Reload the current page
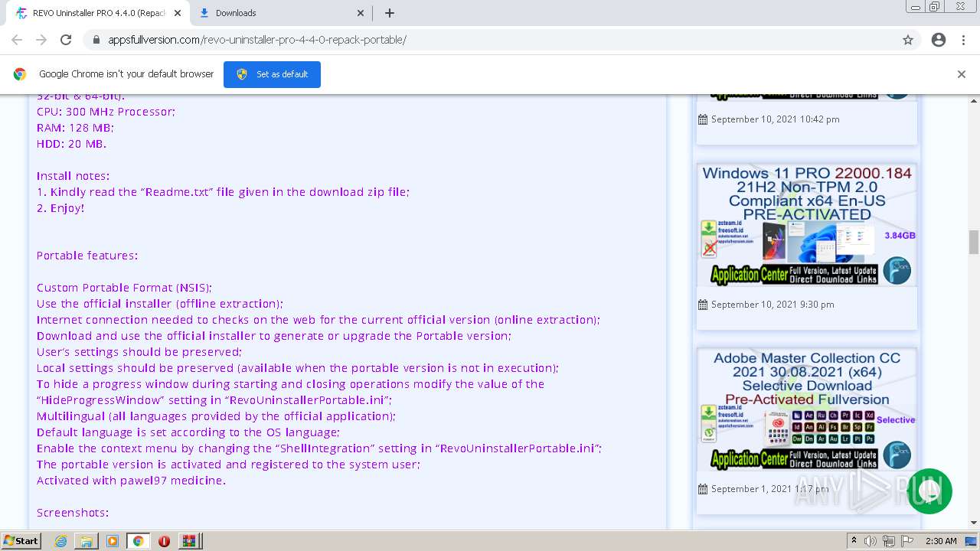Image resolution: width=980 pixels, height=551 pixels. [66, 40]
